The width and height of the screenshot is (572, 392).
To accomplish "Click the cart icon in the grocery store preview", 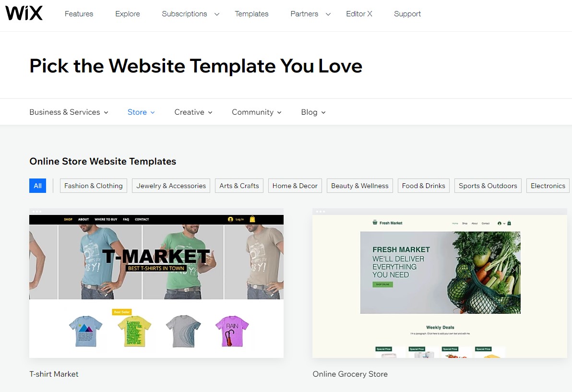I will [509, 223].
